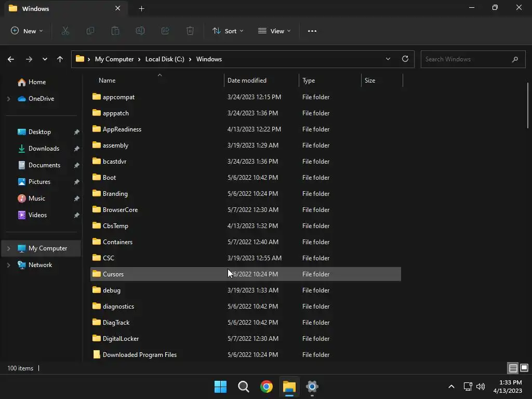Unpin Music using its pin icon
This screenshot has height=399, width=532.
[77, 198]
